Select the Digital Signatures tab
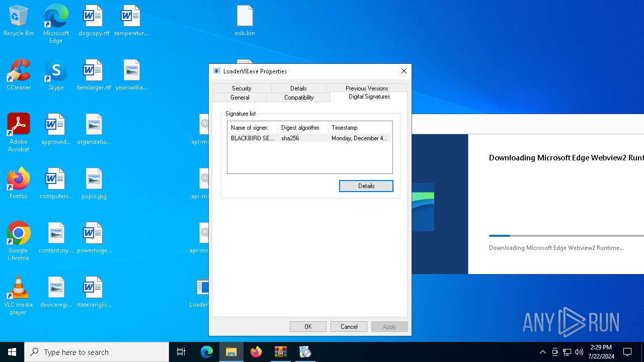Image resolution: width=644 pixels, height=362 pixels. tap(369, 97)
